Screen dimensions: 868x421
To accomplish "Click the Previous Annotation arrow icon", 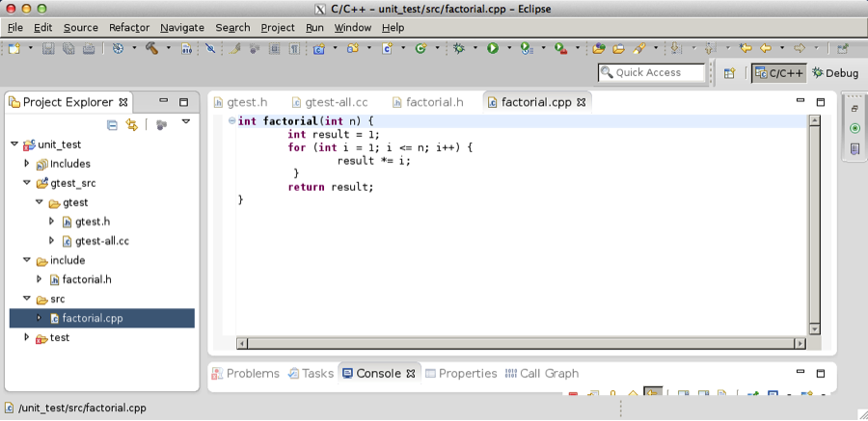I will click(x=710, y=49).
